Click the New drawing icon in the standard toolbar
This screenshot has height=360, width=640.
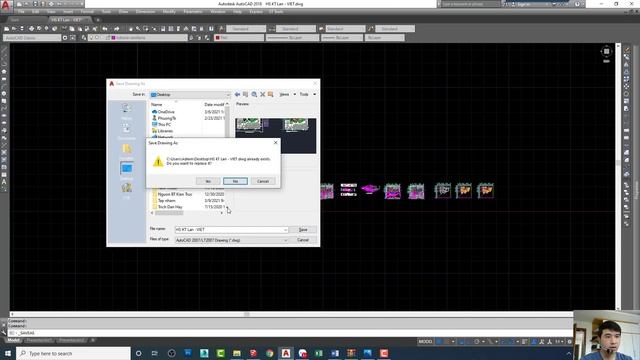(7, 29)
